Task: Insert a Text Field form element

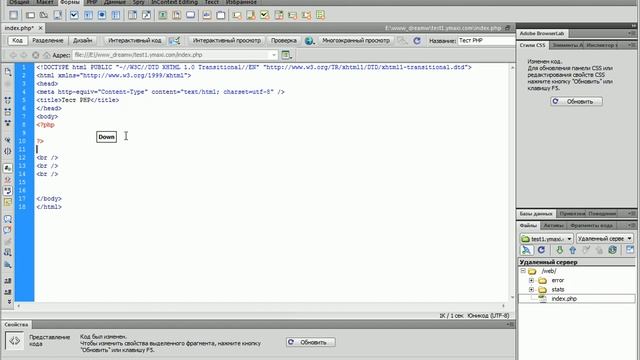Action: [x=30, y=15]
